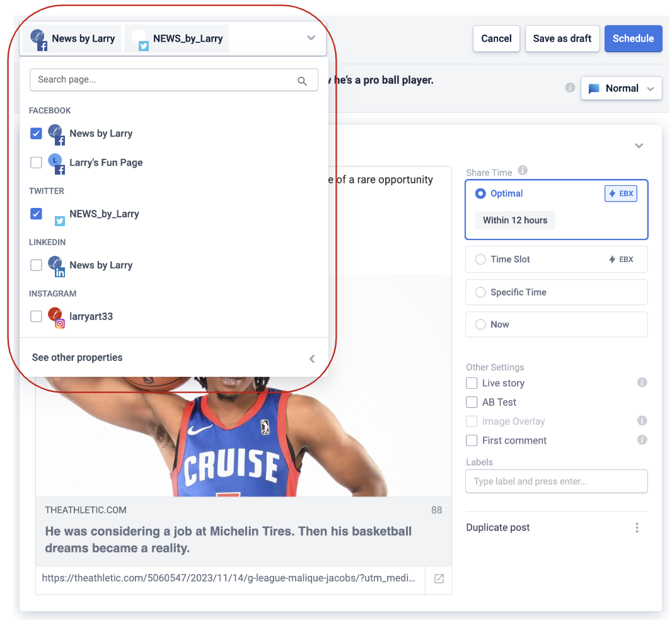Click info icon beside First comment
This screenshot has width=672, height=620.
point(642,440)
